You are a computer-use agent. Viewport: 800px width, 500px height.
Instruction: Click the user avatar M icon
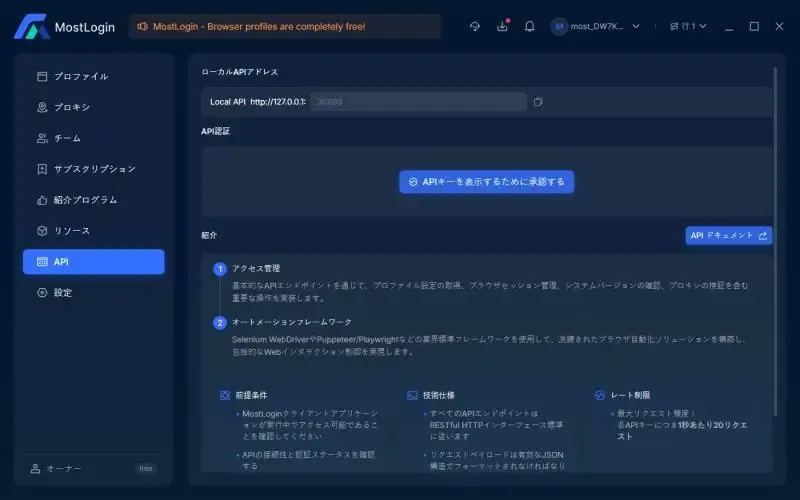pos(559,27)
